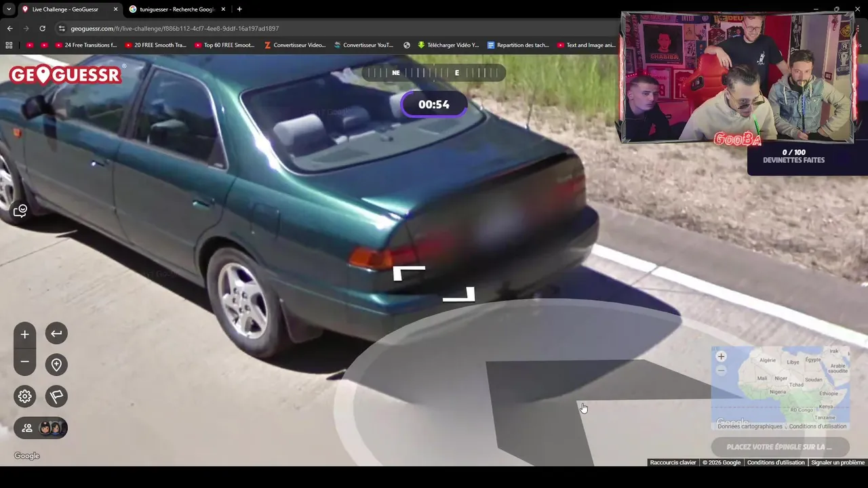The image size is (868, 488).
Task: Close the tuniguesser Google search tab
Action: [222, 9]
